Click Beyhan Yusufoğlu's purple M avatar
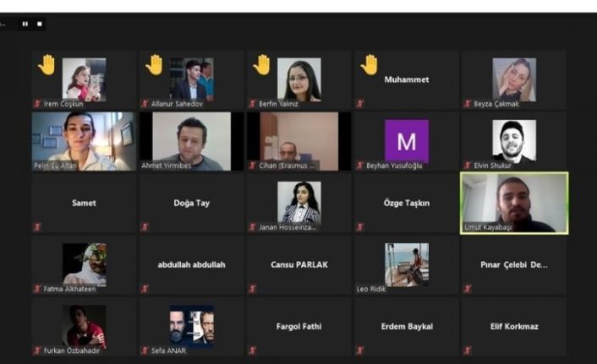 click(407, 141)
